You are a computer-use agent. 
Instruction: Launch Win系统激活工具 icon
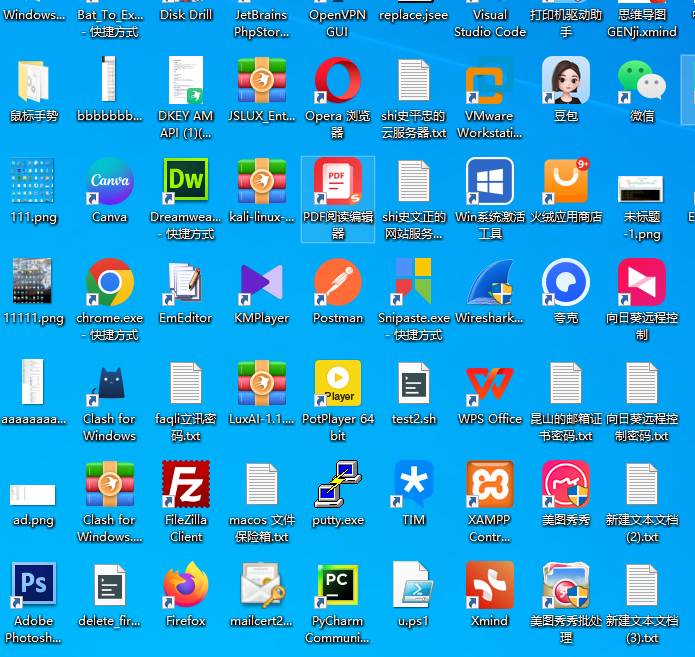click(490, 181)
